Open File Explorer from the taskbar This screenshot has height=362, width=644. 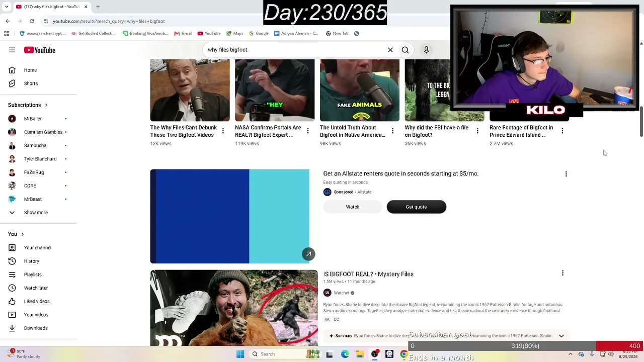(360, 354)
